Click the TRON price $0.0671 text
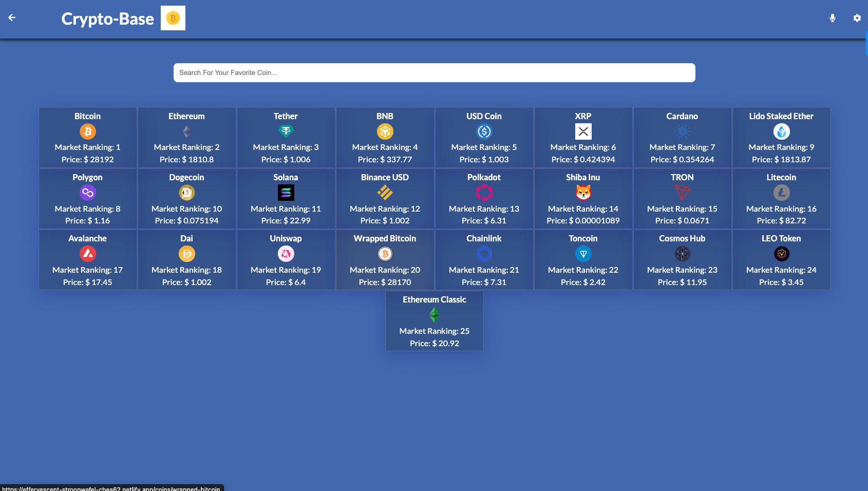This screenshot has height=491, width=868. pos(682,220)
